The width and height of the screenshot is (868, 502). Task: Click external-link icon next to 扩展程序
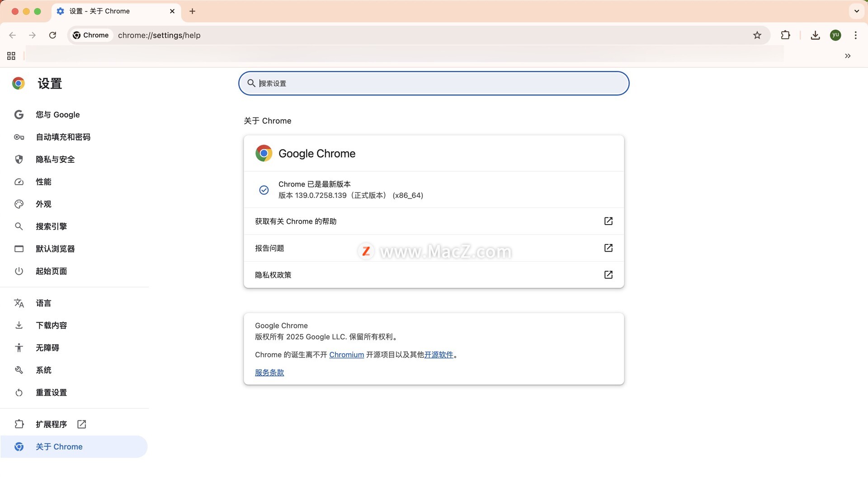82,424
